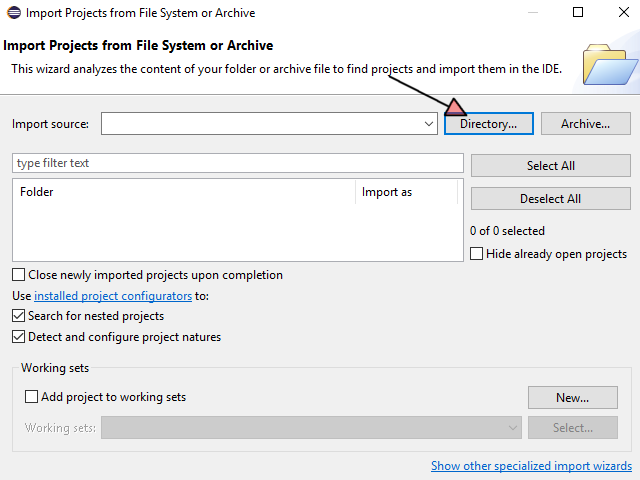Close the Import Projects dialog
Viewport: 640px width, 480px height.
621,13
